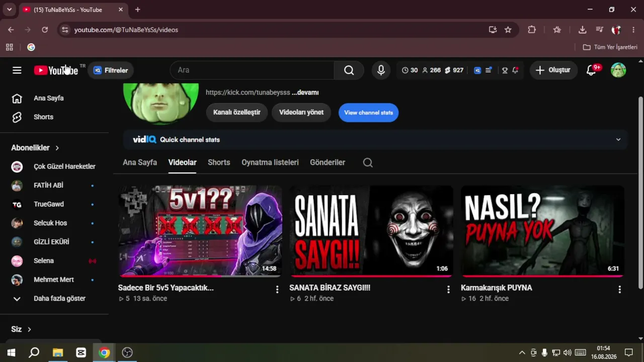
Task: Open the Selcuk Hos channel subscription
Action: pos(54,223)
